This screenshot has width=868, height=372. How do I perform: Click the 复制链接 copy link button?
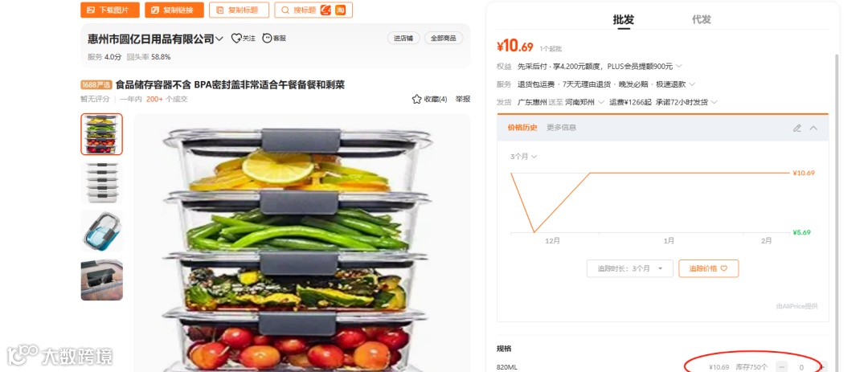[x=174, y=10]
